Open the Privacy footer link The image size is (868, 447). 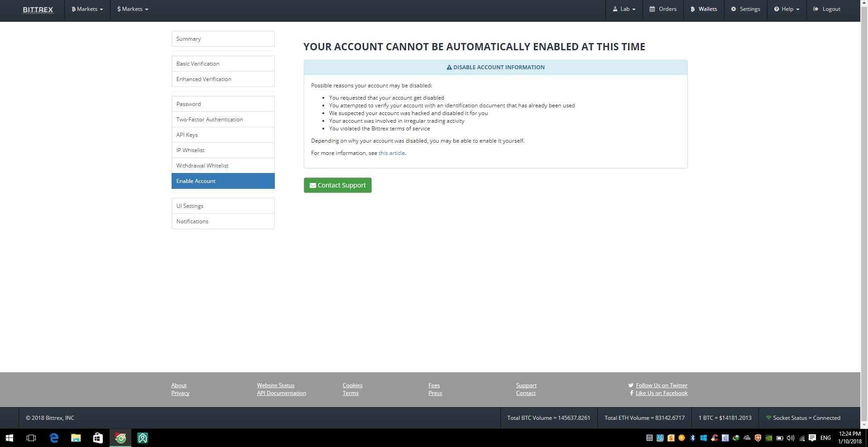180,393
